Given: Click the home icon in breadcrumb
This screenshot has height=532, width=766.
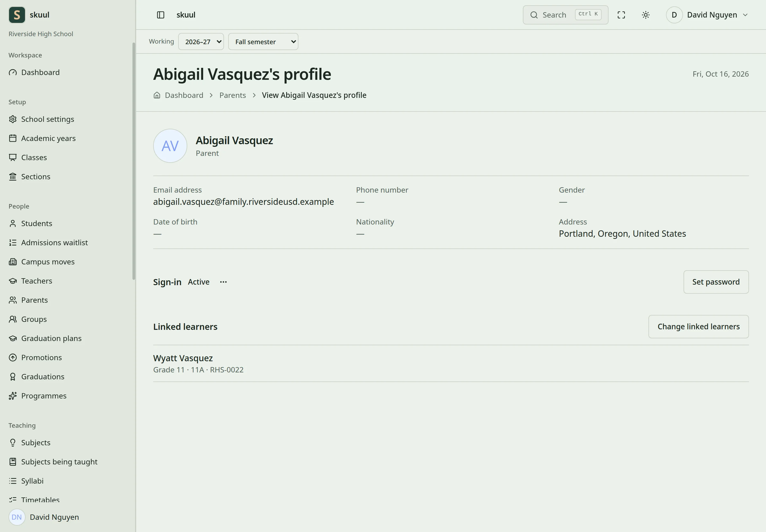Looking at the screenshot, I should (x=157, y=95).
